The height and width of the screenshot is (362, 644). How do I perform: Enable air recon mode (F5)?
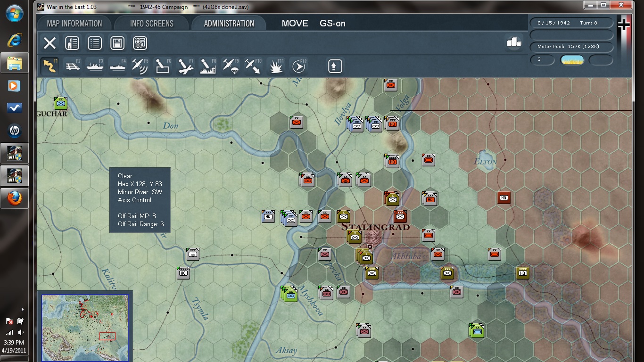[140, 66]
